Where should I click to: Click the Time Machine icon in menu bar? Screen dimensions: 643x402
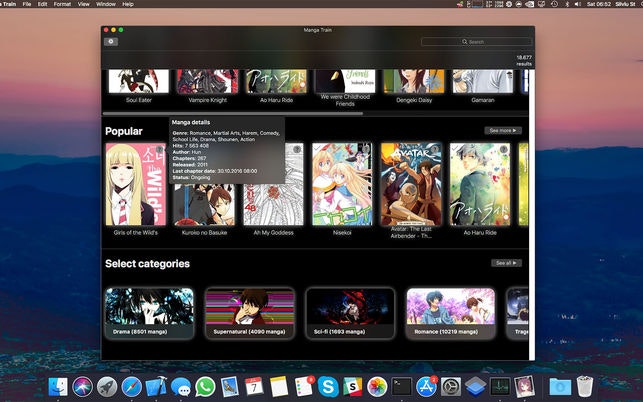[554, 4]
